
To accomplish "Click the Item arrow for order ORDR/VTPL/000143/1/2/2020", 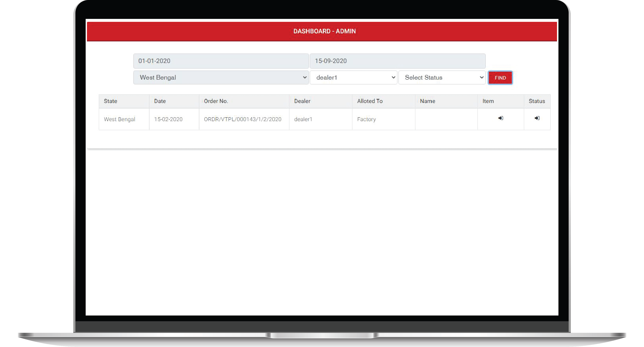I will click(x=500, y=118).
